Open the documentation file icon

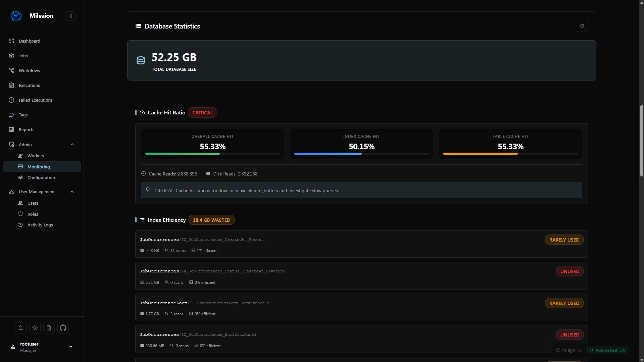pyautogui.click(x=49, y=328)
